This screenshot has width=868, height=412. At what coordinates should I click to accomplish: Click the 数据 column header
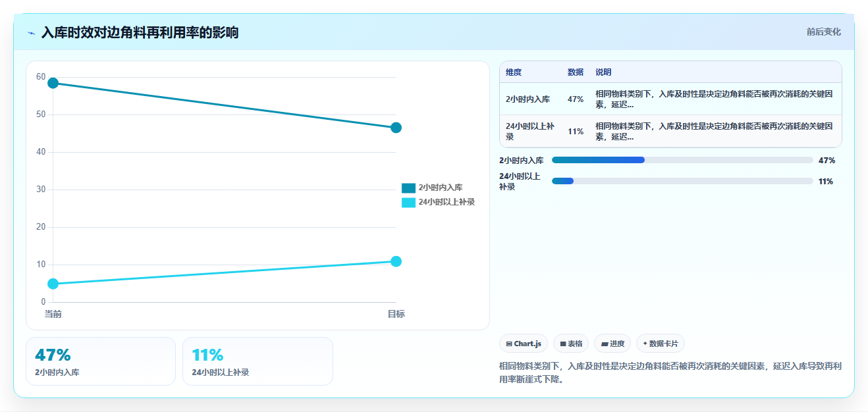(x=576, y=72)
